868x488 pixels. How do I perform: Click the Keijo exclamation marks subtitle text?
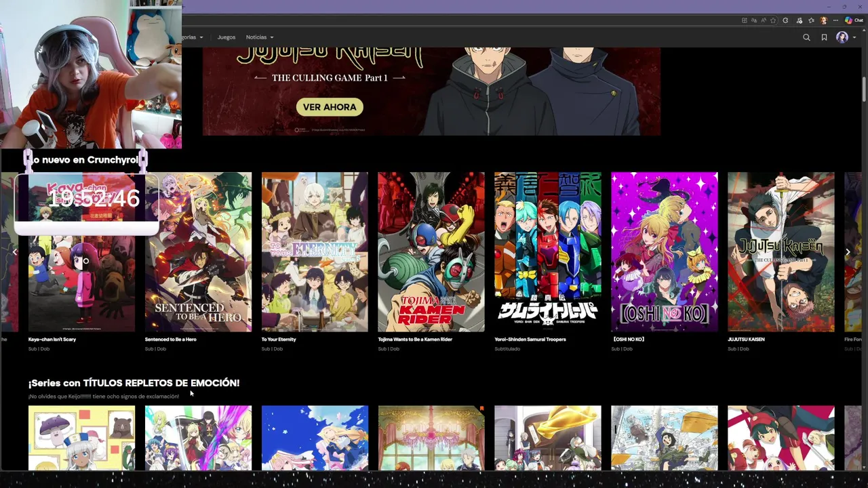coord(104,396)
